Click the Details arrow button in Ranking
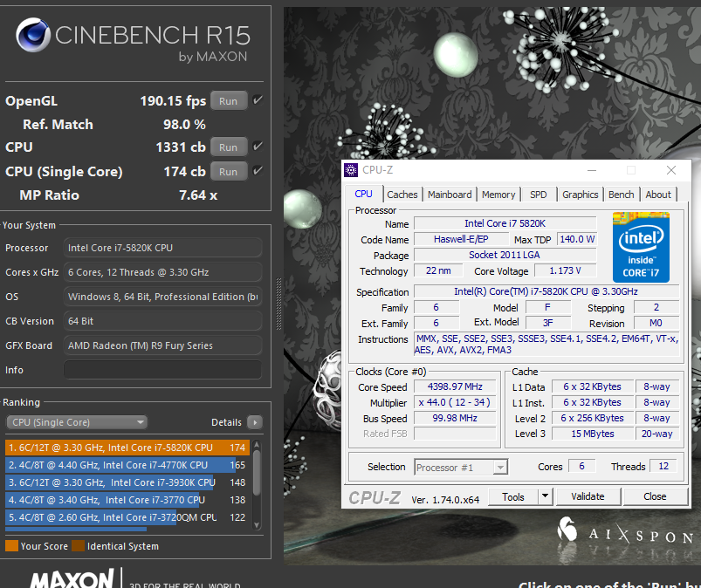 pyautogui.click(x=255, y=422)
